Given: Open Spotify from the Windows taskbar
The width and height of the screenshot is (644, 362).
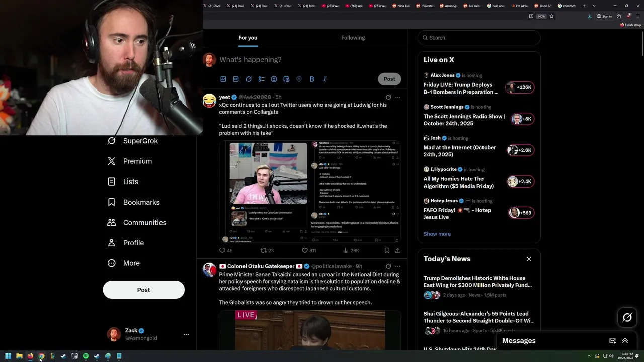Looking at the screenshot, I should coord(86,356).
